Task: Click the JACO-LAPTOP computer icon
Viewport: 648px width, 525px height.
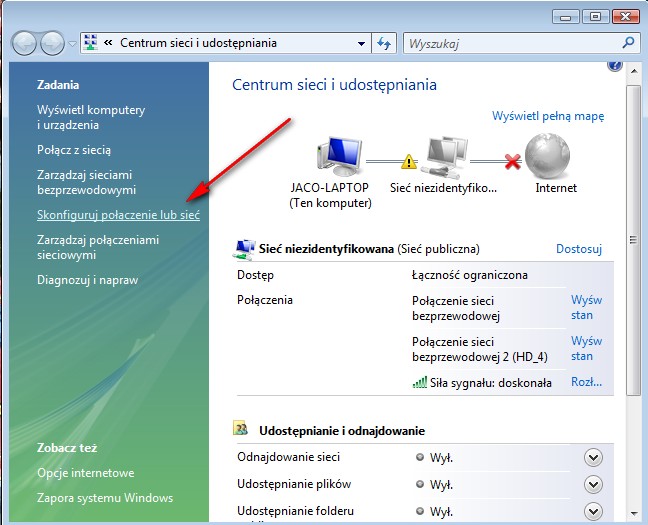Action: tap(337, 155)
